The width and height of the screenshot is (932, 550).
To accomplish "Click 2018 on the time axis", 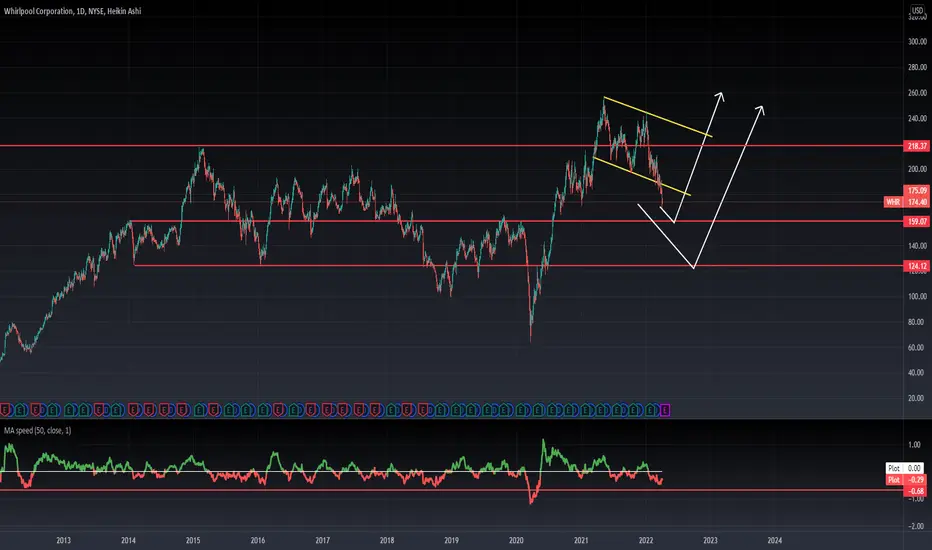I will [x=387, y=540].
